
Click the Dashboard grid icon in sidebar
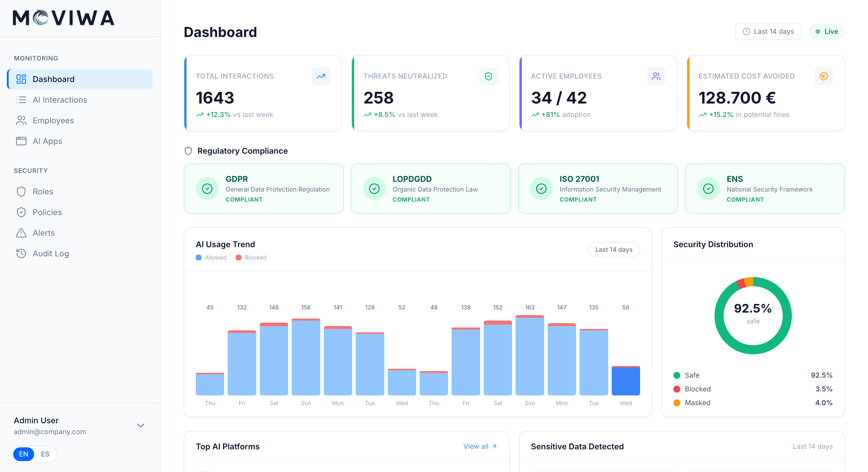click(21, 79)
